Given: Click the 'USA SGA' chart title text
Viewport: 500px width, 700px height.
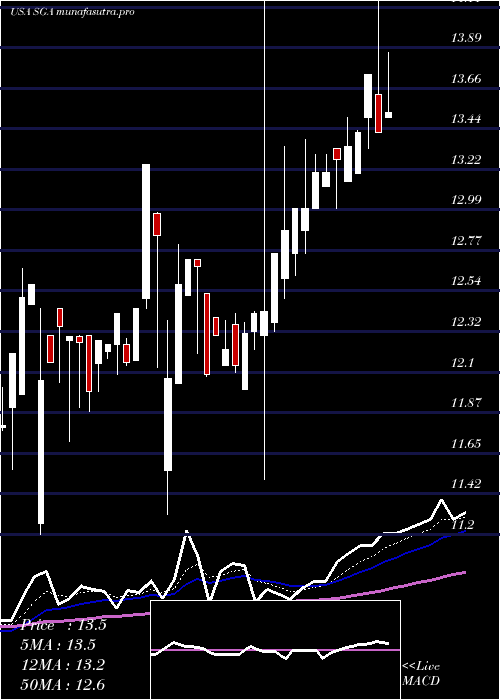Looking at the screenshot, I should click(32, 12).
